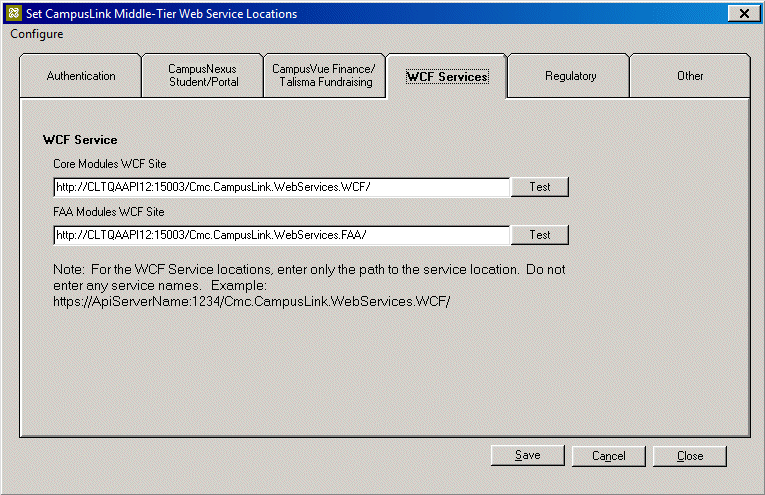Viewport: 765px width, 495px height.
Task: Click the FAA Modules WCF Site URL field
Action: (x=282, y=235)
